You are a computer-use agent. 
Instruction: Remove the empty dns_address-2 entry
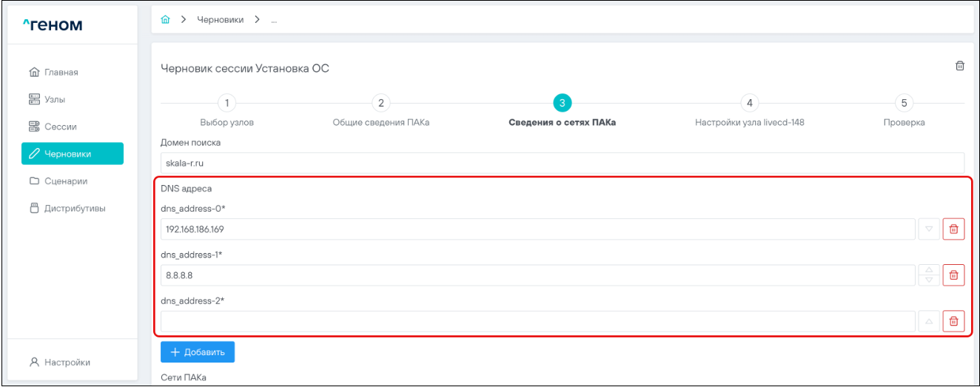coord(953,321)
